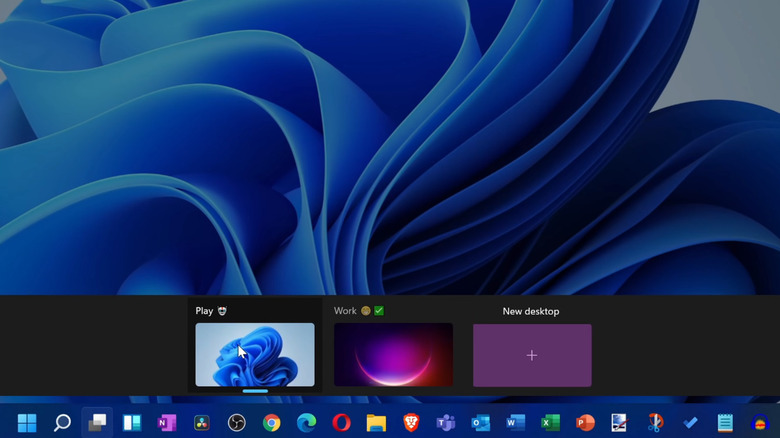The image size is (780, 438).
Task: Launch Microsoft Word
Action: pos(516,423)
